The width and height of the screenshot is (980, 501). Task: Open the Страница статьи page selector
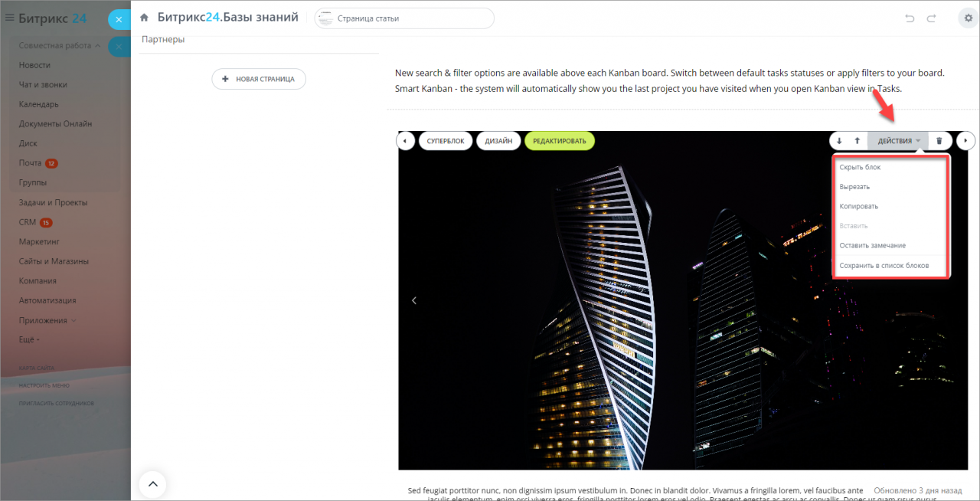click(x=404, y=18)
